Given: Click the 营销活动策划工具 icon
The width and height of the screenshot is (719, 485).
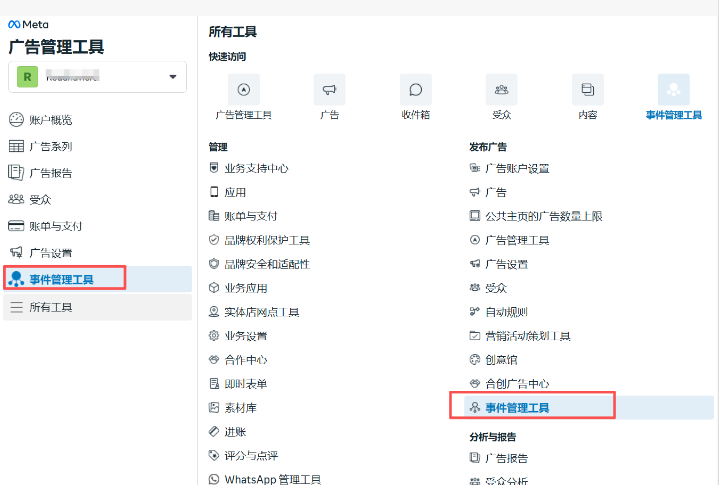Looking at the screenshot, I should click(475, 336).
